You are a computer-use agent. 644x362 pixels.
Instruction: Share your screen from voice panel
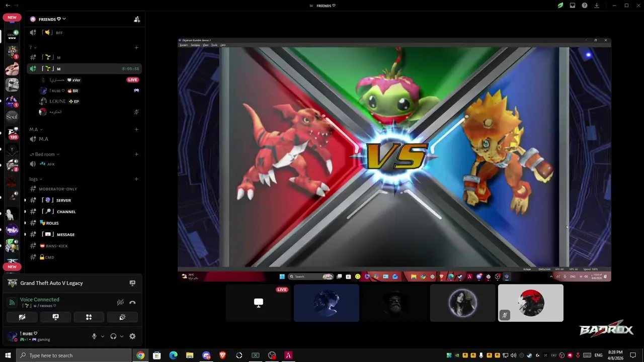pyautogui.click(x=55, y=317)
